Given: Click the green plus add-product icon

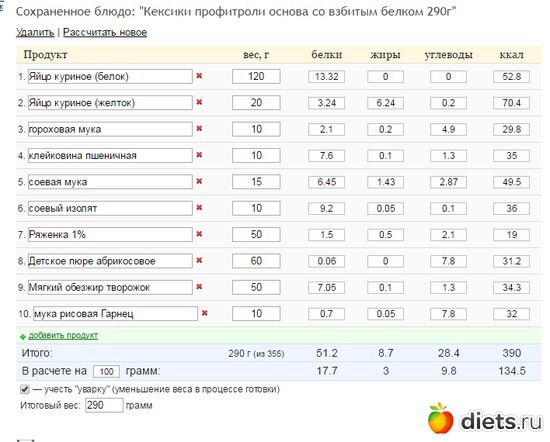Looking at the screenshot, I should 23,337.
